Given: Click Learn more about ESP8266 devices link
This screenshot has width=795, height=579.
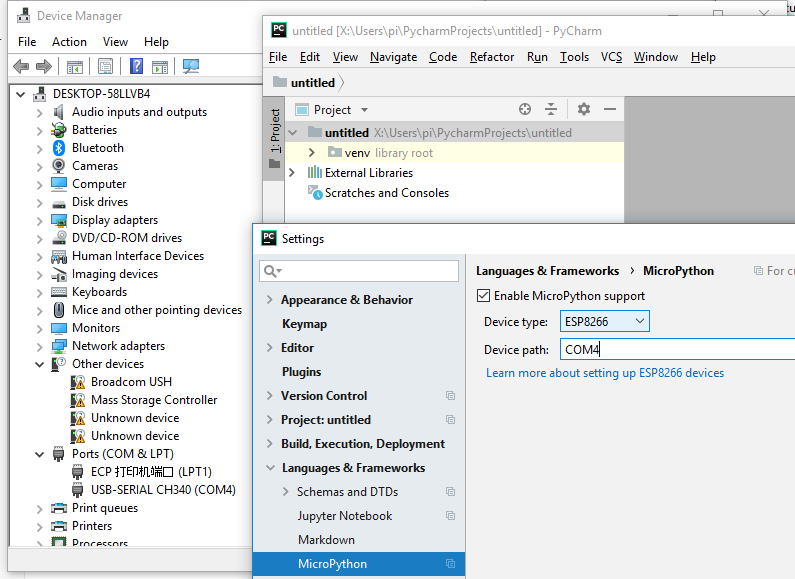Looking at the screenshot, I should tap(605, 373).
